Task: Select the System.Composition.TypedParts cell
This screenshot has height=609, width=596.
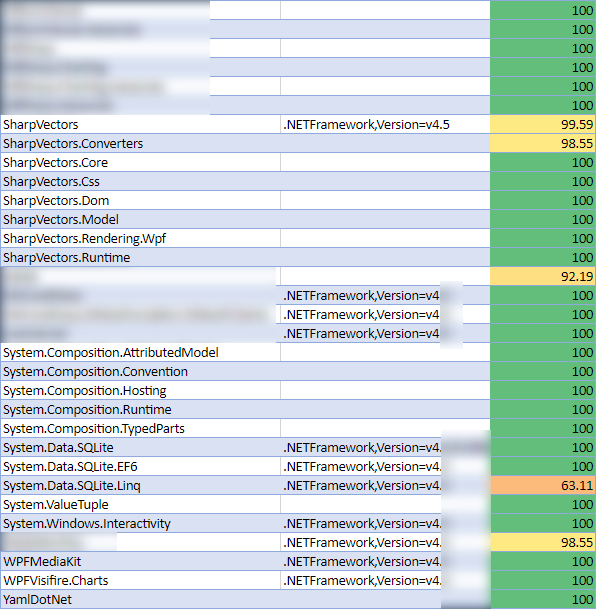Action: pos(141,428)
